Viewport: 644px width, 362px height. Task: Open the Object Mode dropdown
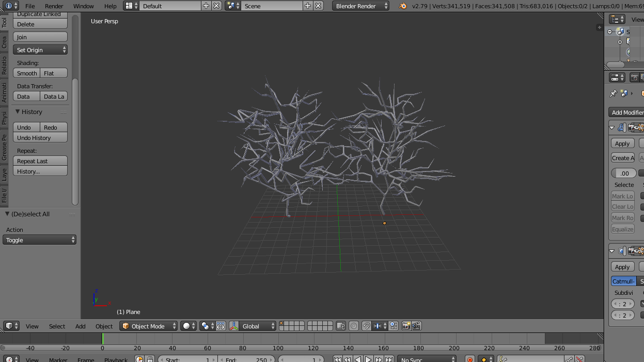click(149, 326)
